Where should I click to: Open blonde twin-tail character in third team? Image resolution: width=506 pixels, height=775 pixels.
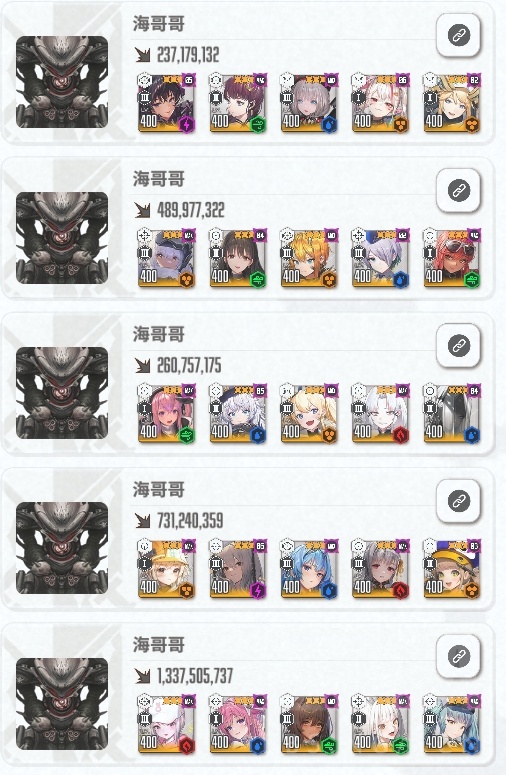coord(309,414)
